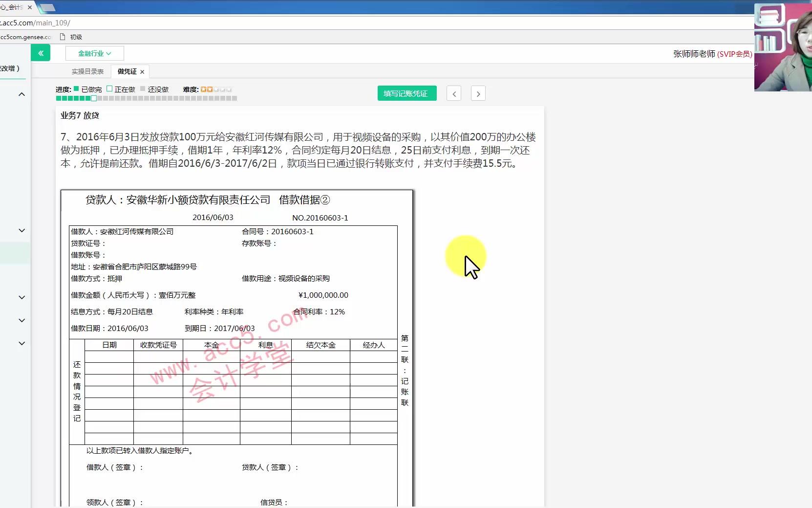This screenshot has width=812, height=508.
Task: Click the third star in the 难度 rating
Action: click(x=215, y=89)
